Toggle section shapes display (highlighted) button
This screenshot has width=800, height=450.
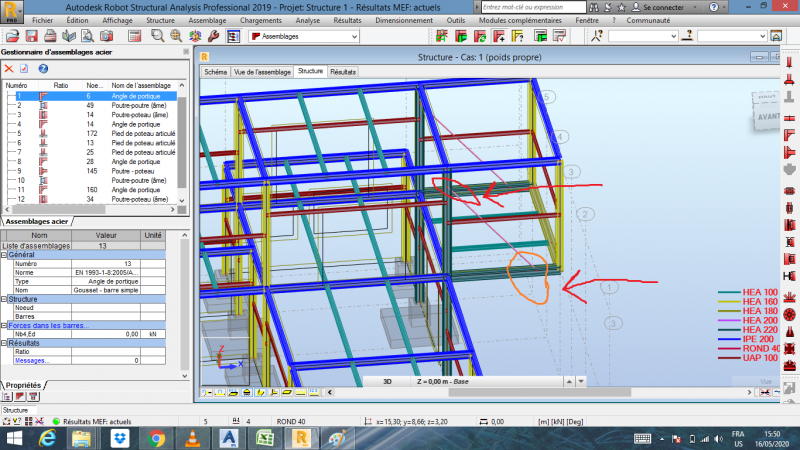(x=260, y=392)
